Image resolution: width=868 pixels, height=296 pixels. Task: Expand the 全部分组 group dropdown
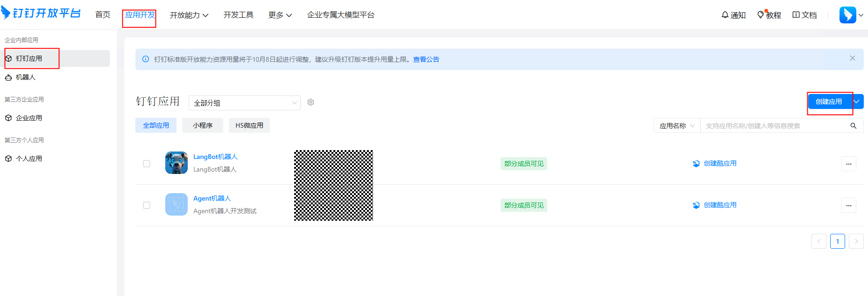(245, 103)
